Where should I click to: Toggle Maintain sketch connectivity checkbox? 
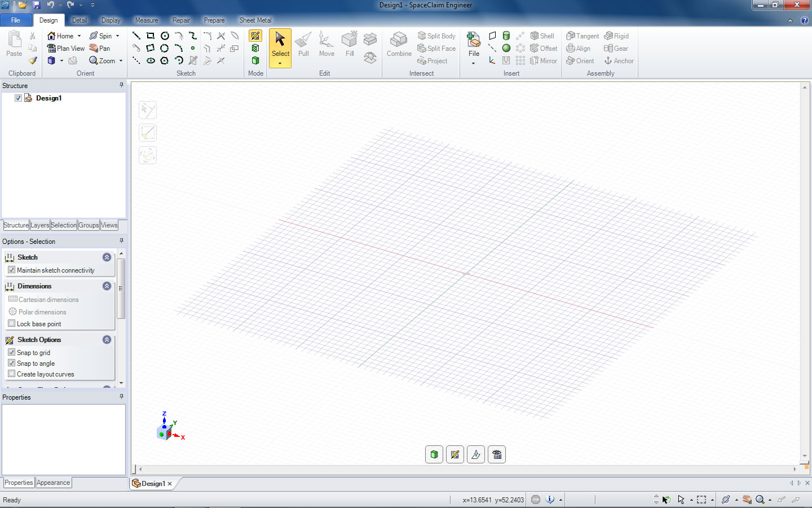pos(11,270)
